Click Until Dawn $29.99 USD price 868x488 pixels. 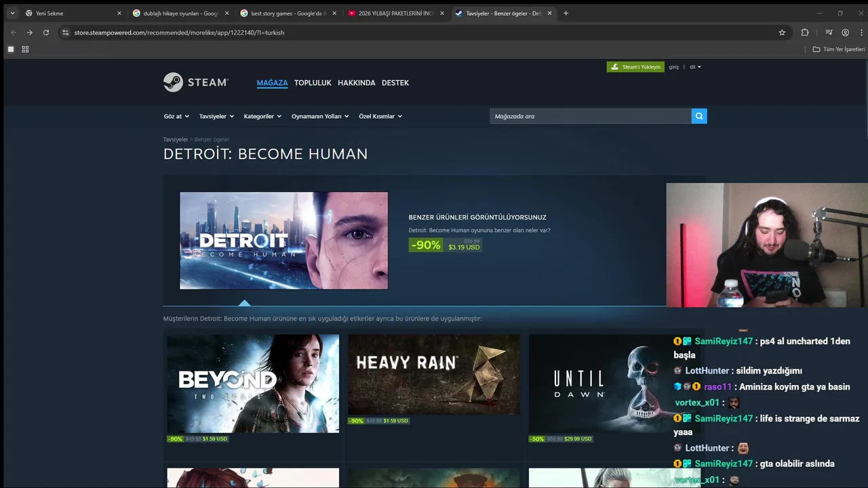coord(578,439)
